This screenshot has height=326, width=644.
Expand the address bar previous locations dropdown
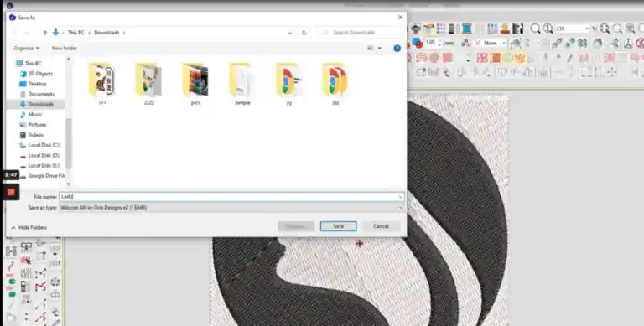click(x=290, y=33)
